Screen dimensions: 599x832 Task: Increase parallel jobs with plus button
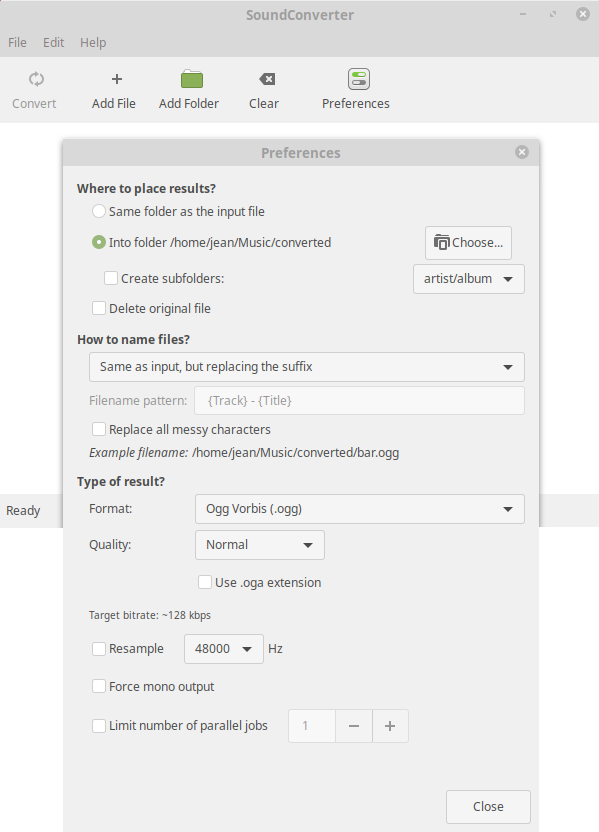click(390, 726)
